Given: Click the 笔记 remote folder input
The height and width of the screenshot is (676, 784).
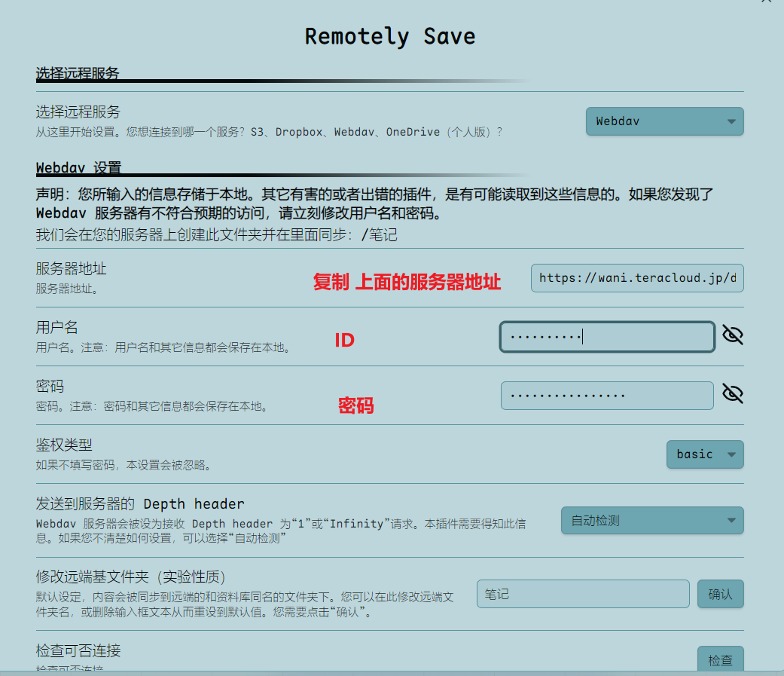Looking at the screenshot, I should tap(582, 594).
